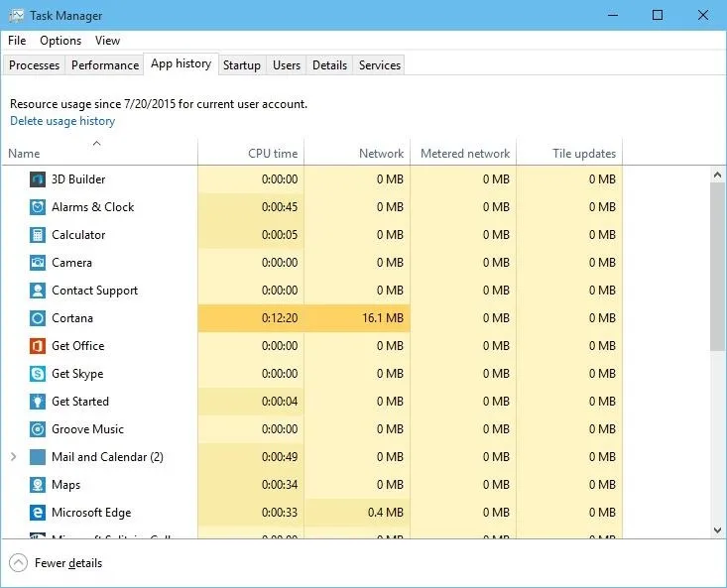Select the Cortana row name
Image resolution: width=727 pixels, height=588 pixels.
pos(72,318)
